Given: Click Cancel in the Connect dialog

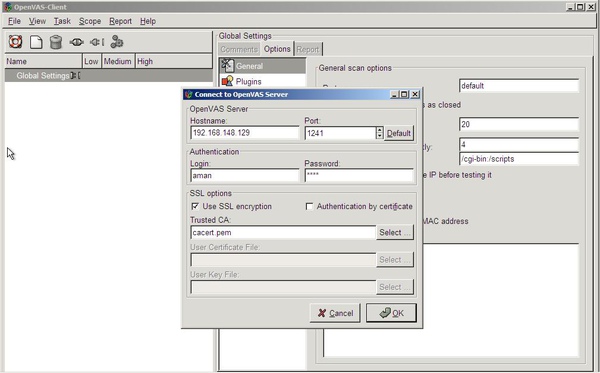Looking at the screenshot, I should 335,313.
